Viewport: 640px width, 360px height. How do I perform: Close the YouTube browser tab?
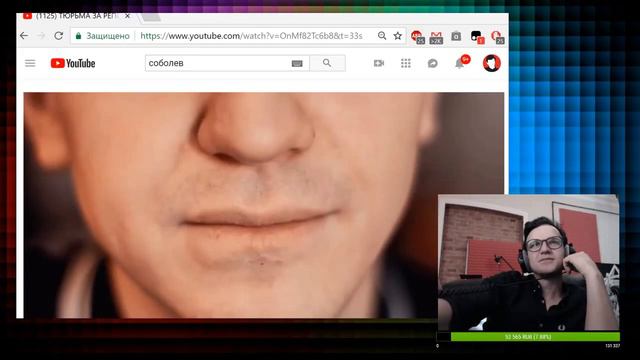127,16
